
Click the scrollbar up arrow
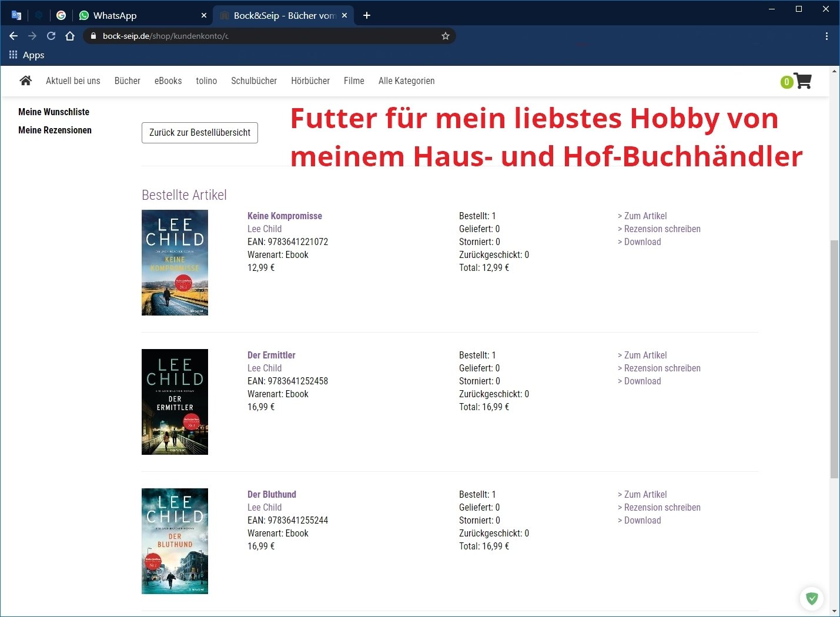pos(835,71)
